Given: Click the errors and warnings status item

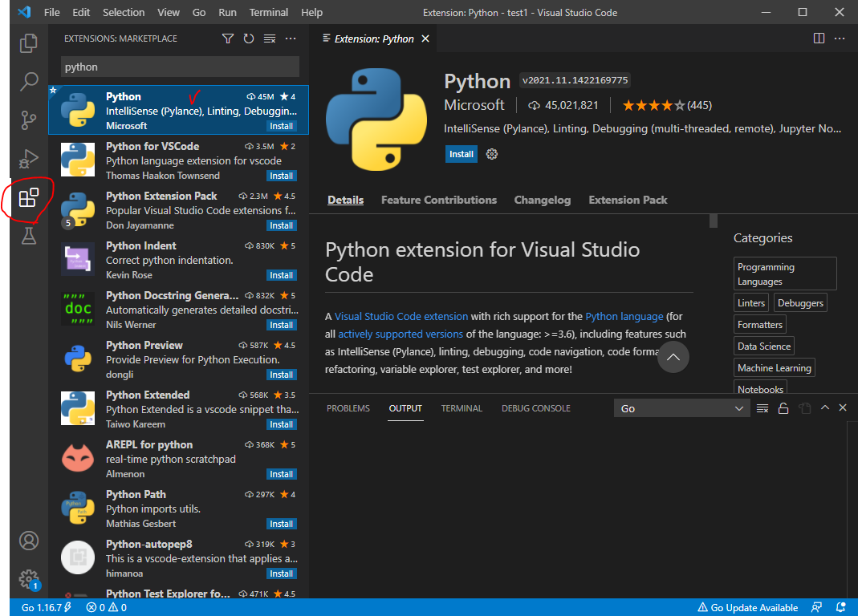Looking at the screenshot, I should pyautogui.click(x=107, y=607).
